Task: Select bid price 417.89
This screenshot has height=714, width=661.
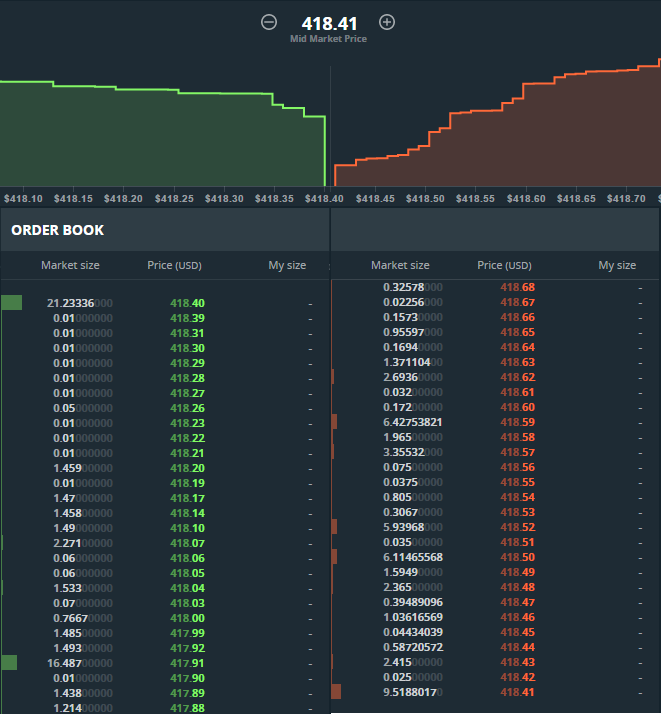Action: tap(187, 693)
